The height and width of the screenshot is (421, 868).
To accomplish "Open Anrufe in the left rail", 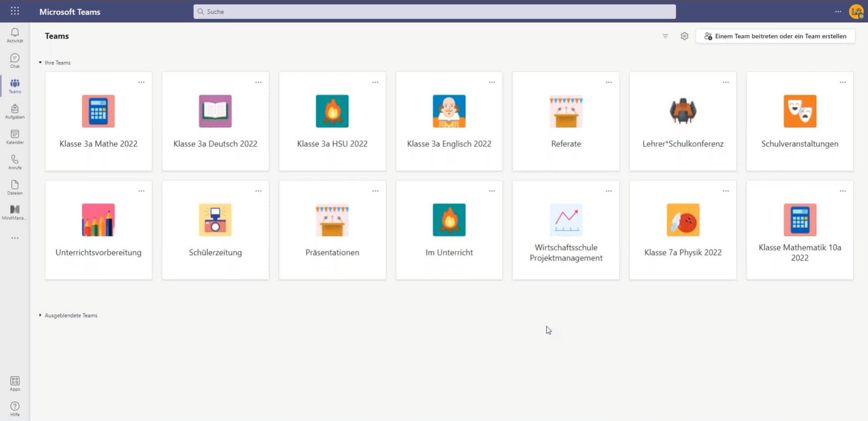I will coord(15,162).
